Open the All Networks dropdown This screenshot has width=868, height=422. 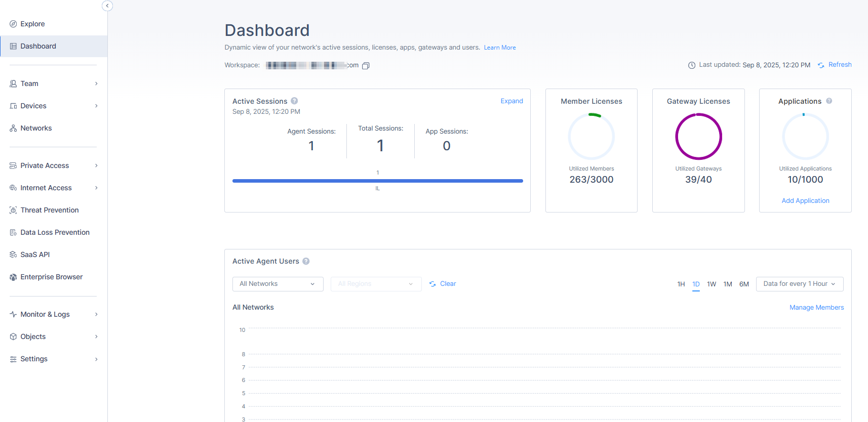(278, 284)
